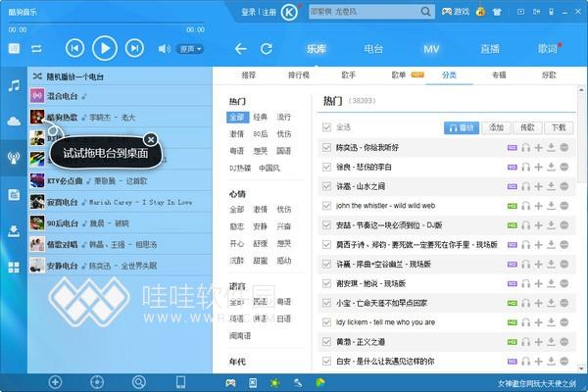Click 注册 register link
This screenshot has height=392, width=588.
[x=269, y=13]
